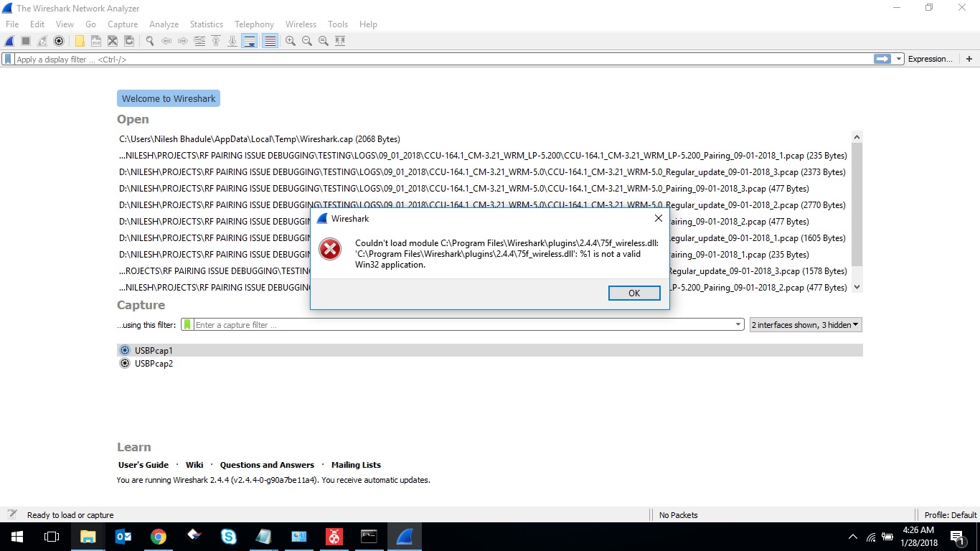Click into the capture filter input field

pos(463,325)
